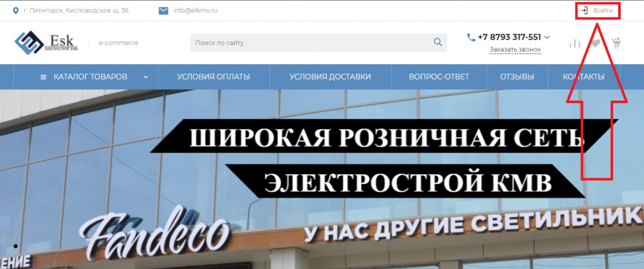Screen dimensions: 644x269
Task: Click the e-commerce tagline text
Action: (119, 43)
